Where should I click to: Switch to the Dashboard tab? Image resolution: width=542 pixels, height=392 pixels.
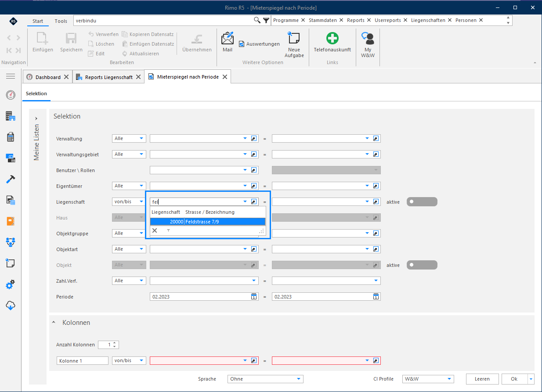pos(48,77)
